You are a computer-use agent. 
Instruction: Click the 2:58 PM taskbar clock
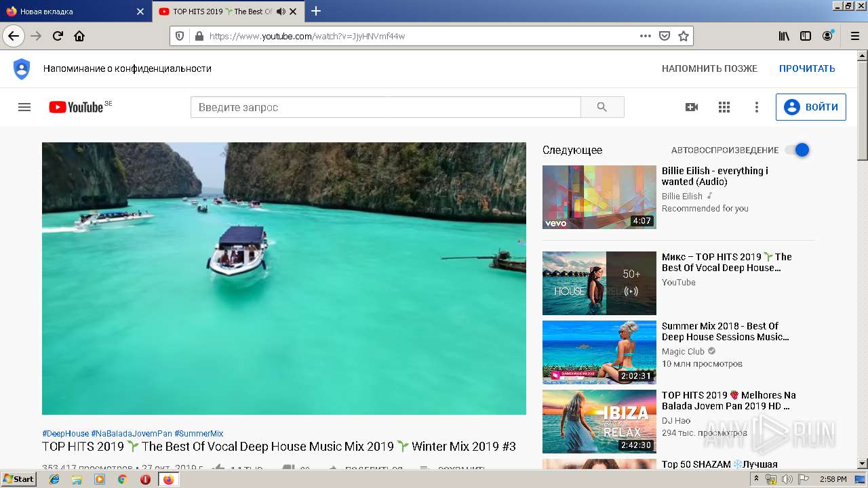coord(833,479)
